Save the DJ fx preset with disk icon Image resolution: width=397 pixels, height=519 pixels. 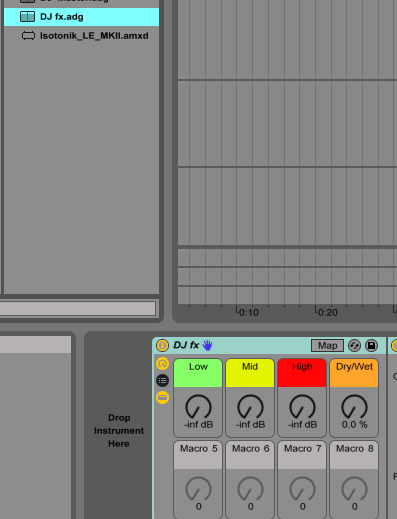[371, 346]
